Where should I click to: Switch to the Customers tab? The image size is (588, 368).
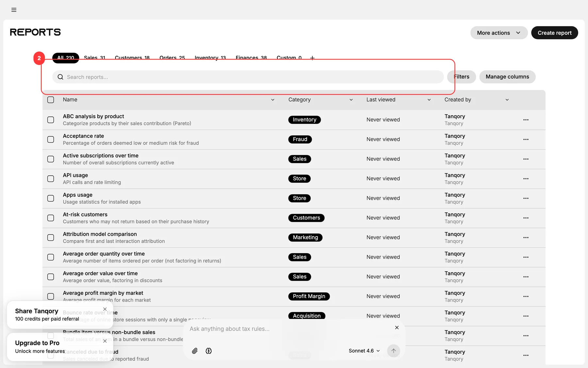[x=132, y=58]
